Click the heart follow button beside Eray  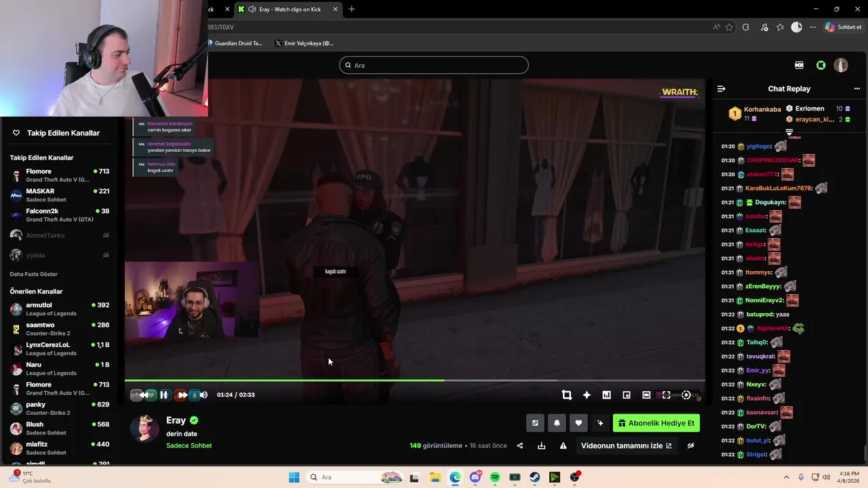[x=578, y=423]
